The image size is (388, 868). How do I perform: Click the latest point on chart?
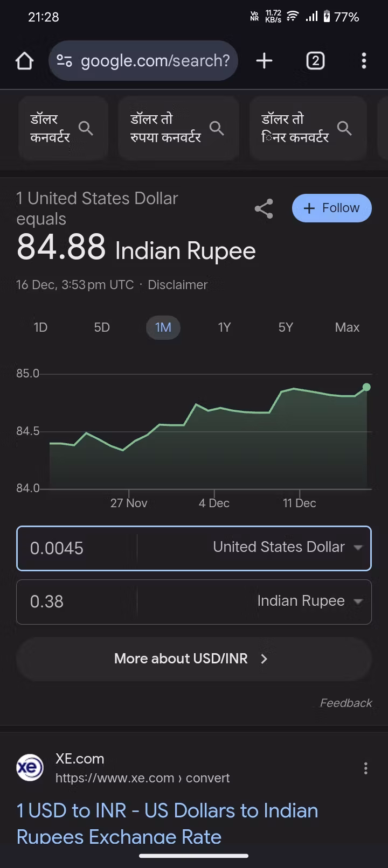coord(366,387)
